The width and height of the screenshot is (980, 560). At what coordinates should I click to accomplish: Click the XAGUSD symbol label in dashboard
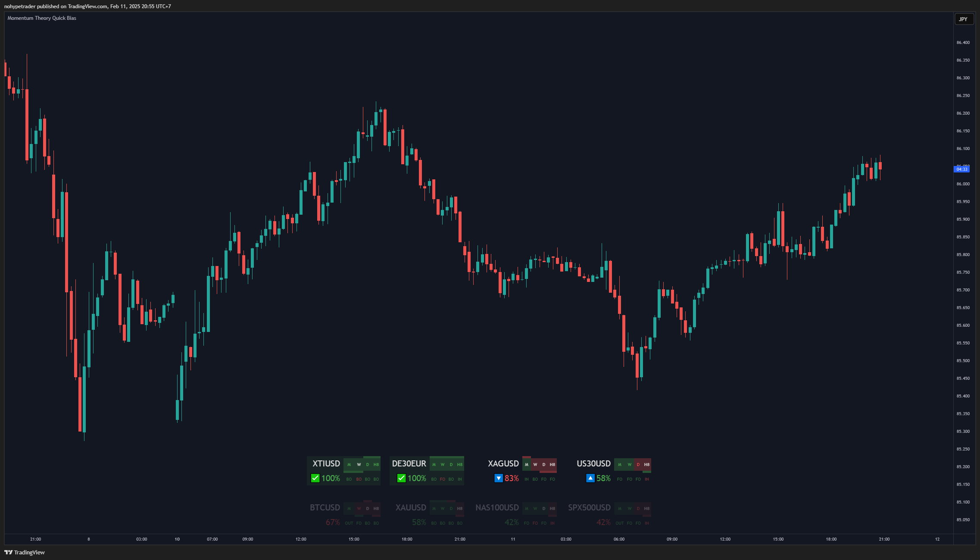tap(503, 463)
